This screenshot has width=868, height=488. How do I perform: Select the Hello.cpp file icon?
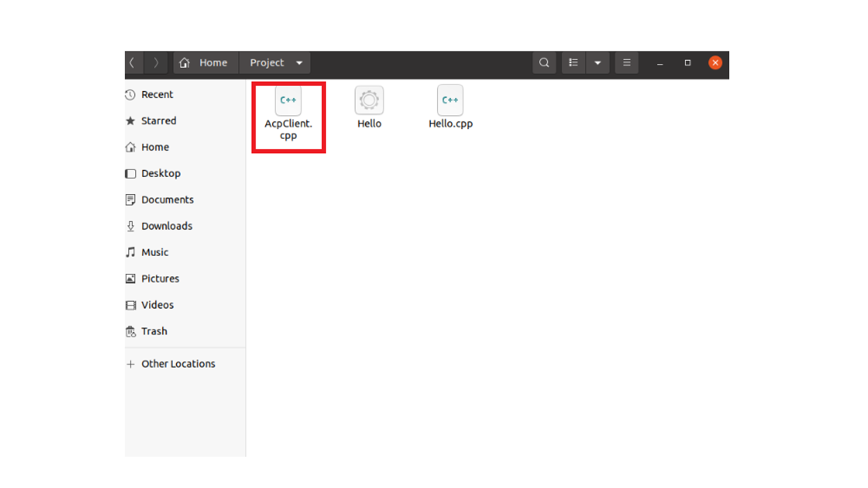[x=450, y=100]
